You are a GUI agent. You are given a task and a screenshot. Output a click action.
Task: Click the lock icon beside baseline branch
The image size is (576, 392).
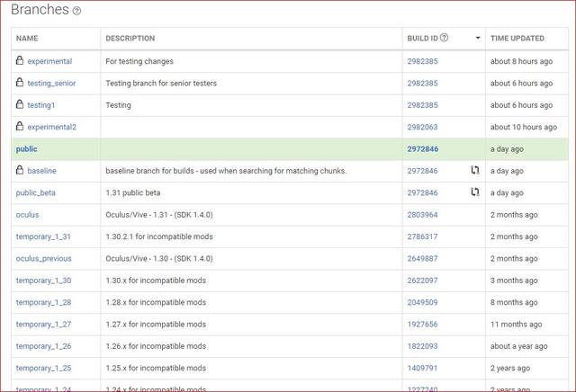click(x=20, y=171)
